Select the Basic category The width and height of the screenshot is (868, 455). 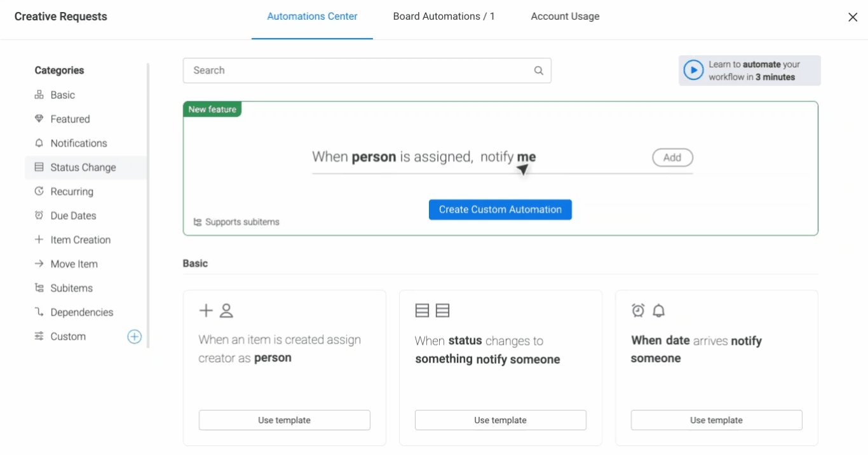[x=85, y=95]
